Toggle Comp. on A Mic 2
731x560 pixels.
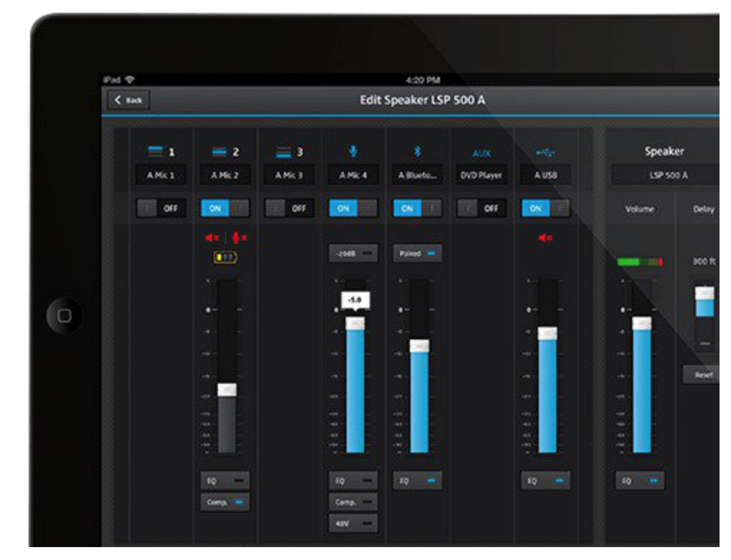225,502
